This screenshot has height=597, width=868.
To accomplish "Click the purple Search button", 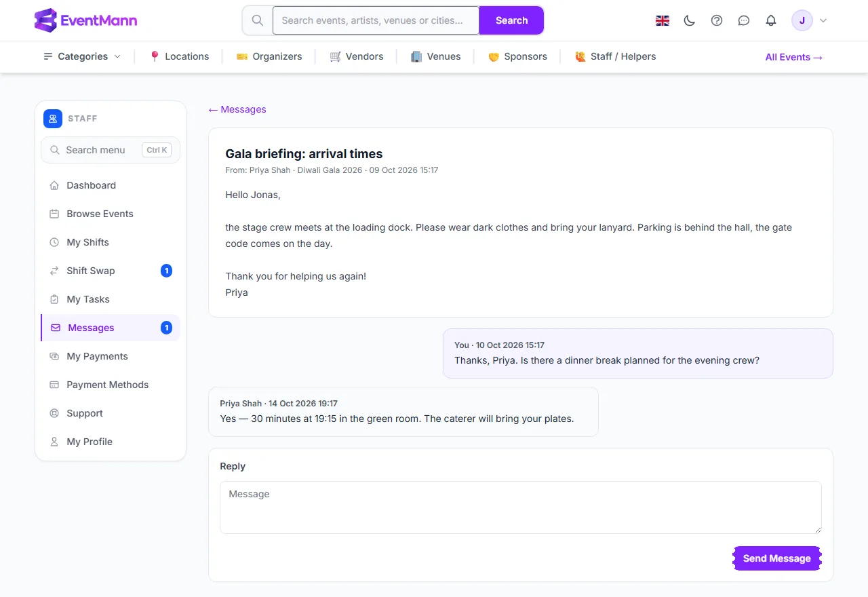I will (511, 20).
